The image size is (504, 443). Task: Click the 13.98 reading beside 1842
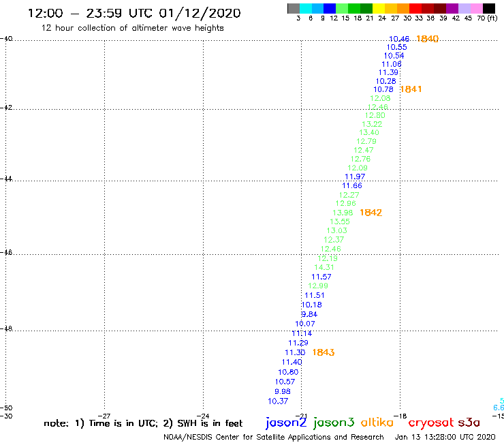pos(343,213)
